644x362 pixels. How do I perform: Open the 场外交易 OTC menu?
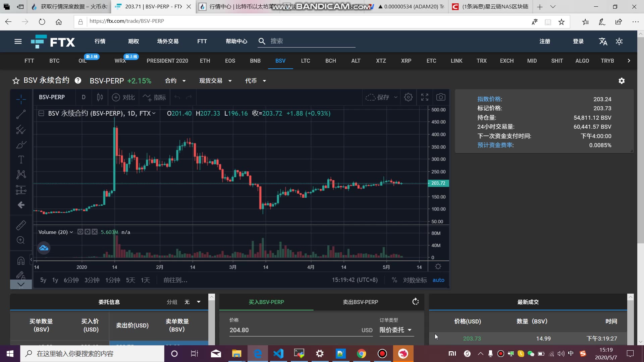pos(168,41)
